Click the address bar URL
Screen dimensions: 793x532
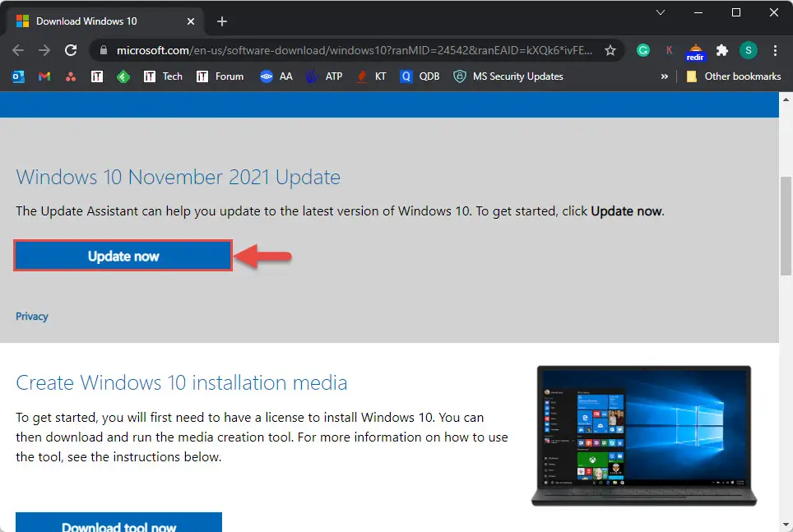[x=354, y=50]
